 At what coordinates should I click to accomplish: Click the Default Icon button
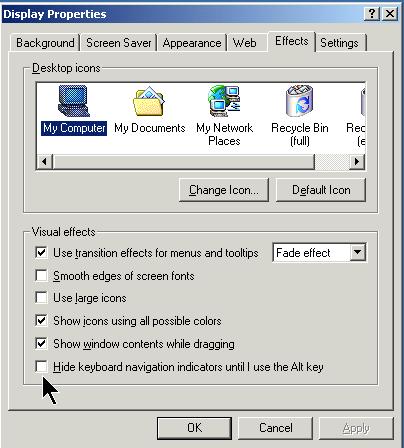321,190
